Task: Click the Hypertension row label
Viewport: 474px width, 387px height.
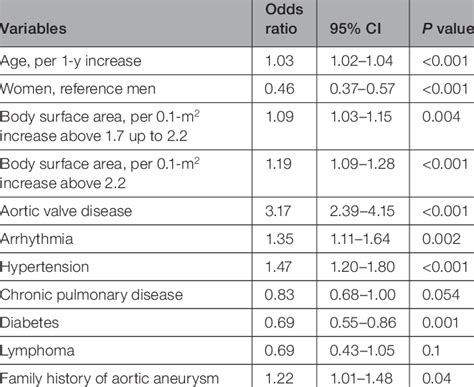Action: (x=45, y=267)
